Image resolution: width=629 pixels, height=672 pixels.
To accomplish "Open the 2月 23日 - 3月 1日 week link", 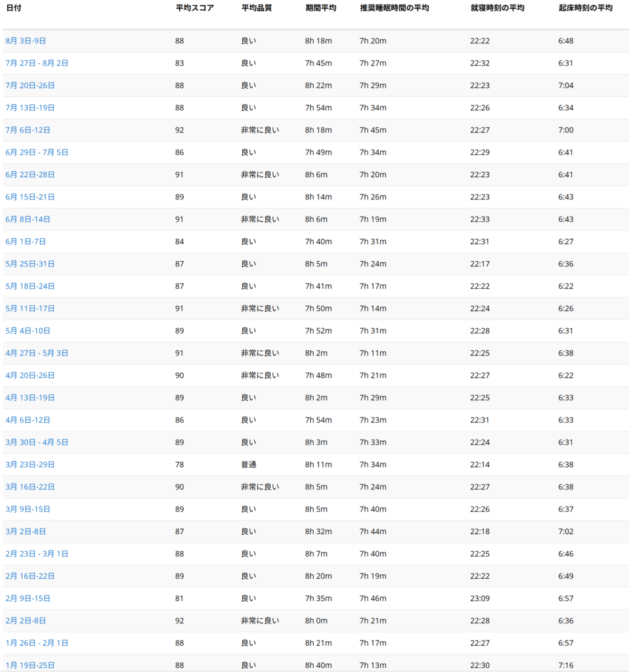I will coord(37,554).
